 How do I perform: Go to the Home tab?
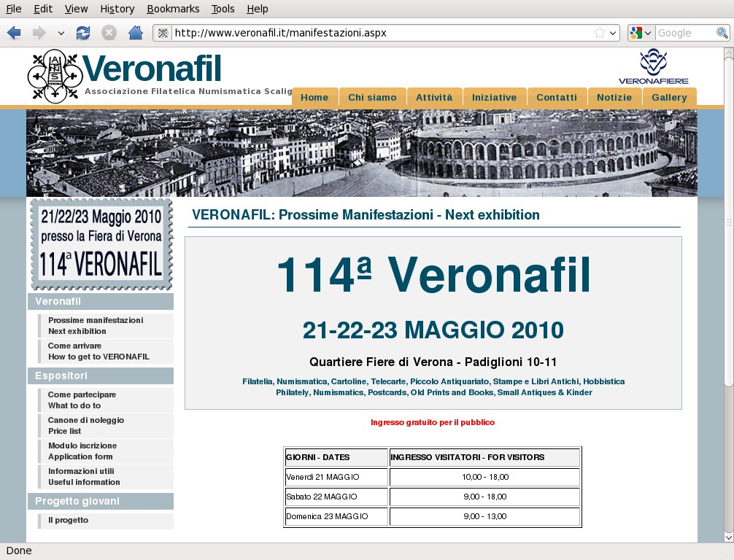[x=314, y=97]
